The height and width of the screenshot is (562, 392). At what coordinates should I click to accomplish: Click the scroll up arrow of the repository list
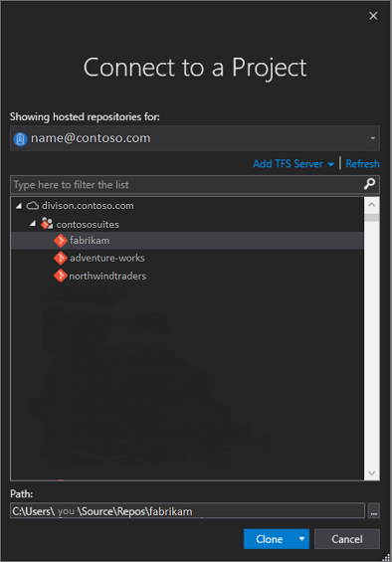(x=371, y=205)
